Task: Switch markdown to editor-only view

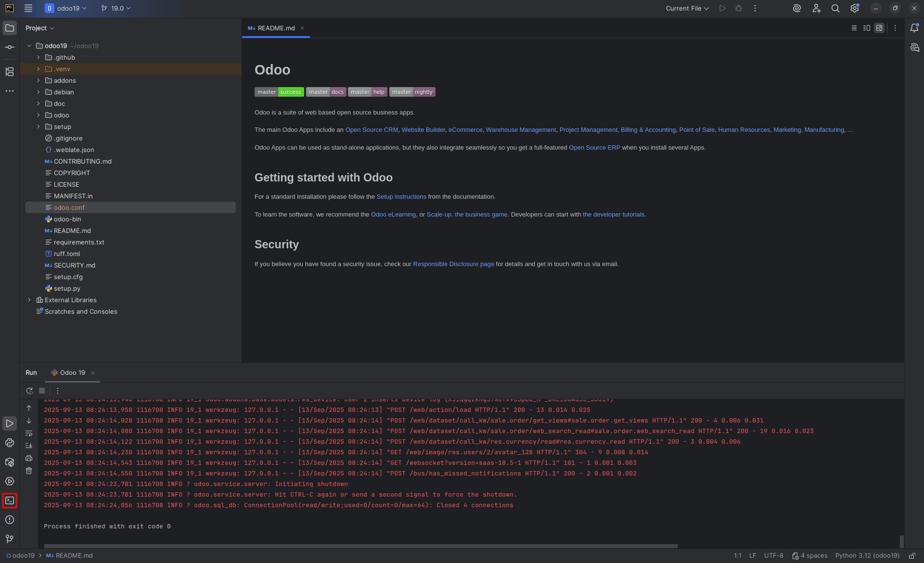Action: pyautogui.click(x=854, y=28)
